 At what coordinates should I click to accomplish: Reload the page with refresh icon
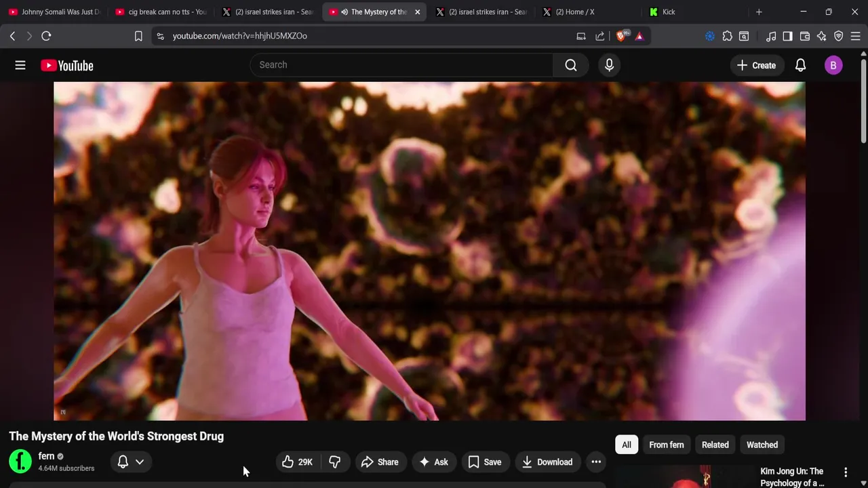pos(46,36)
